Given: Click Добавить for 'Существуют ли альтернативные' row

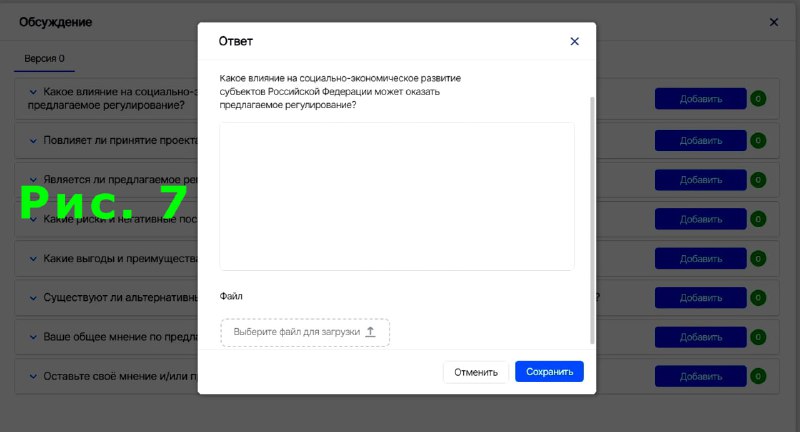Looking at the screenshot, I should (x=701, y=298).
